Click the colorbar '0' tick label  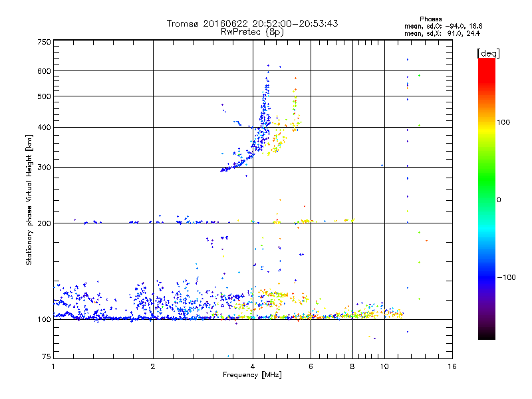tap(499, 200)
